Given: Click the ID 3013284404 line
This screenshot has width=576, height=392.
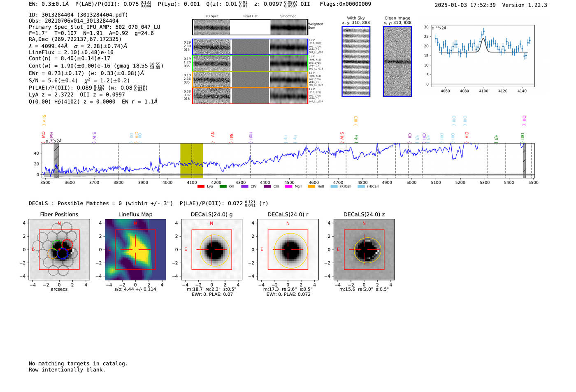Looking at the screenshot, I should [x=78, y=15].
